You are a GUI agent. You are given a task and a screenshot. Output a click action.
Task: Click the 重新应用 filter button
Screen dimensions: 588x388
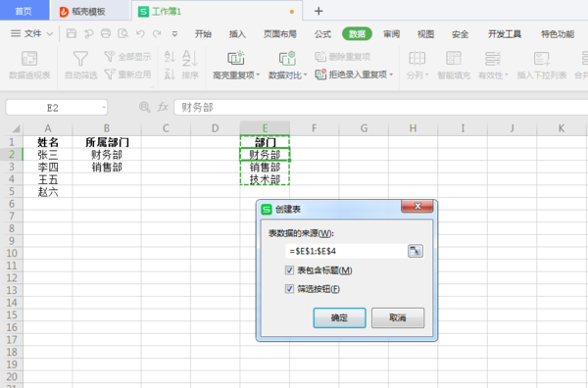(127, 74)
